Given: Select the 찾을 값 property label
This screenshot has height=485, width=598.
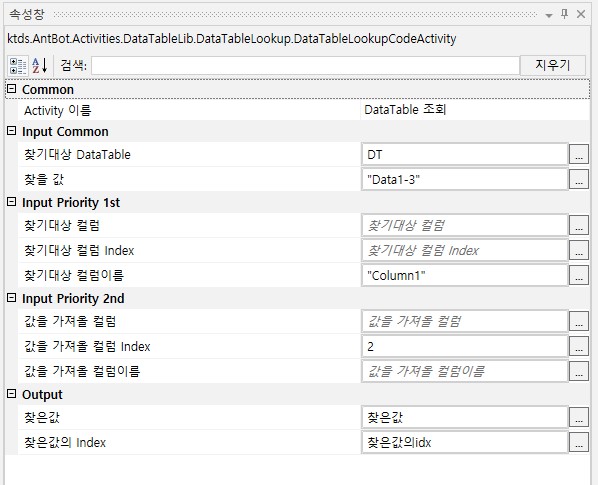Looking at the screenshot, I should pyautogui.click(x=44, y=179).
